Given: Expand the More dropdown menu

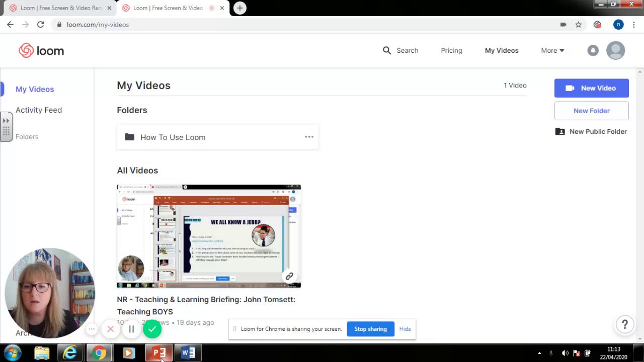Looking at the screenshot, I should click(552, 50).
